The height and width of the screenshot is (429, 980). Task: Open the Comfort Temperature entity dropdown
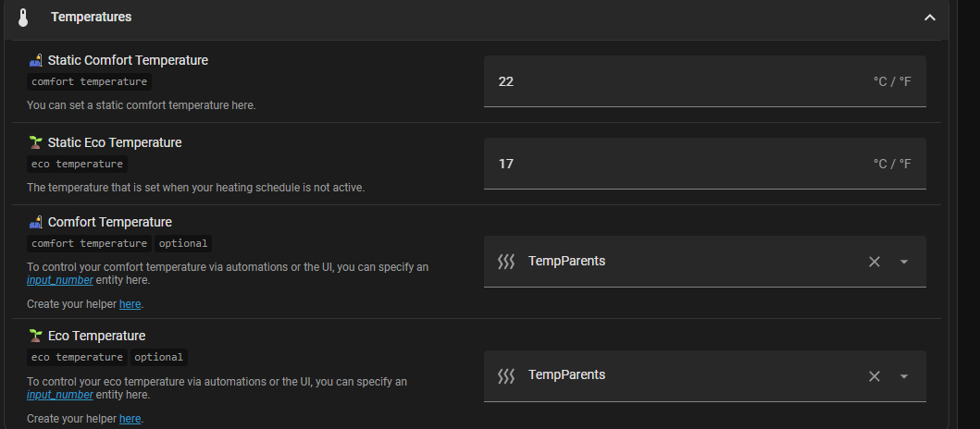904,262
